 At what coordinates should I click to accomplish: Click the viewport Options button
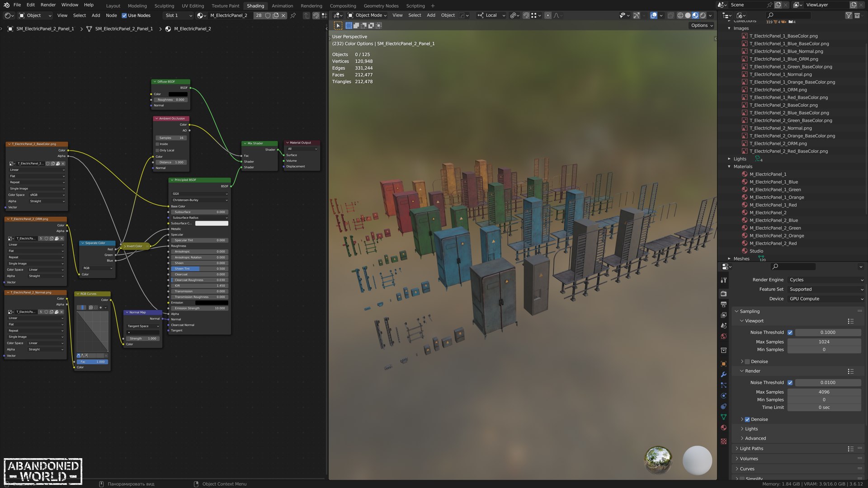pyautogui.click(x=701, y=25)
